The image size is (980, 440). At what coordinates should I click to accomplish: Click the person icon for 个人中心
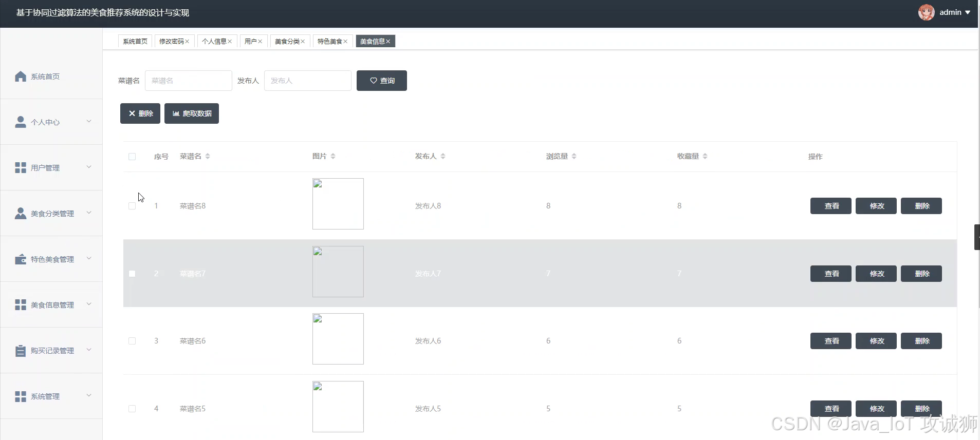(x=21, y=122)
